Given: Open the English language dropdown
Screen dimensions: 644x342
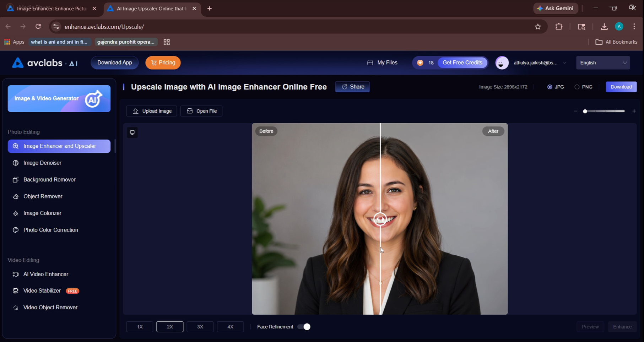Looking at the screenshot, I should click(x=603, y=63).
